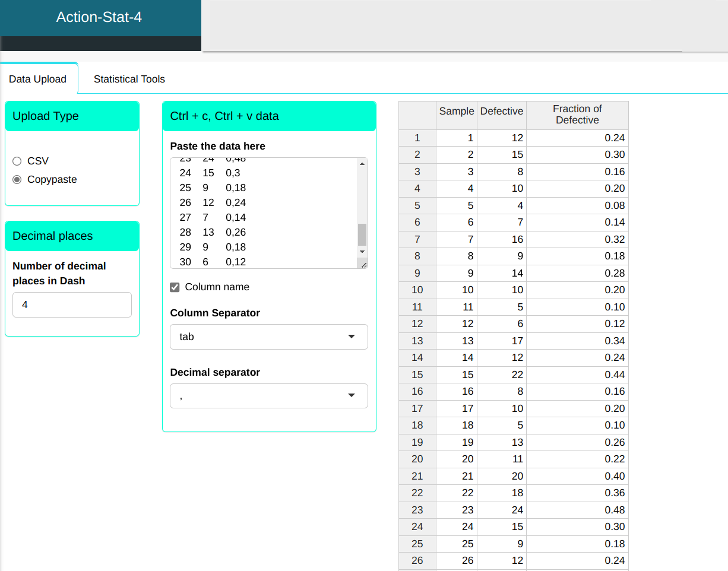Click inside the paste data text area
Screen dimensions: 728x571
(264, 212)
